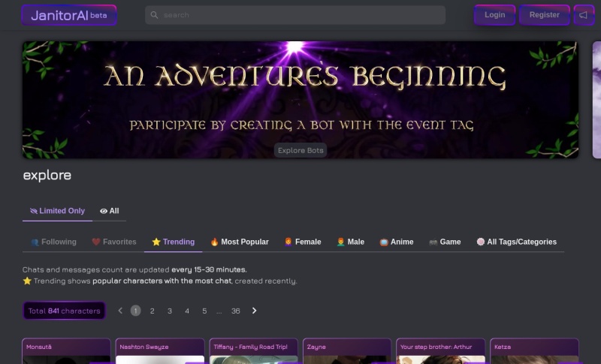Go to previous page chevron
Viewport: 601px width, 364px height.
[120, 311]
